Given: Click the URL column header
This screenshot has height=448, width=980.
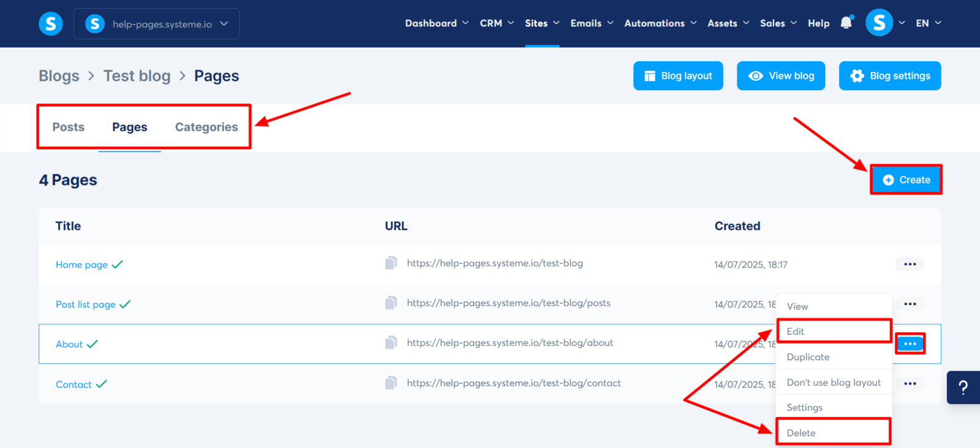Looking at the screenshot, I should point(396,226).
